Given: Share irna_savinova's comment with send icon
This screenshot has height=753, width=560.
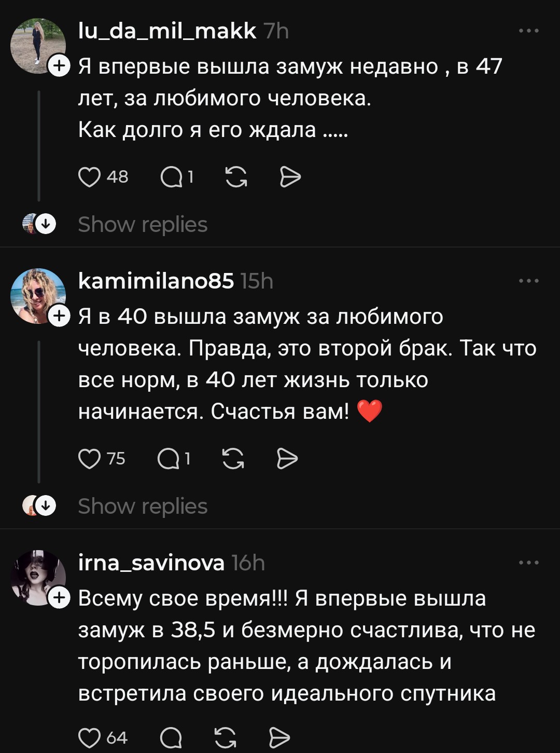Looking at the screenshot, I should coord(279,737).
